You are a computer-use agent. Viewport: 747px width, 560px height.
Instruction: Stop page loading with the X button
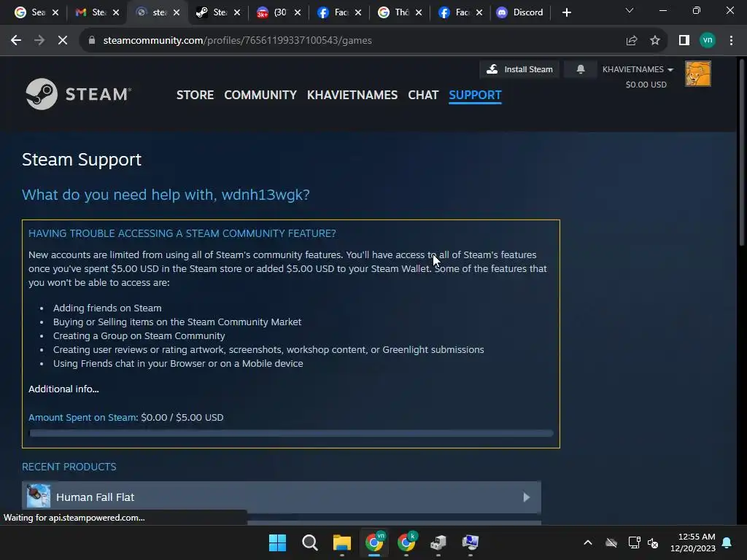63,41
